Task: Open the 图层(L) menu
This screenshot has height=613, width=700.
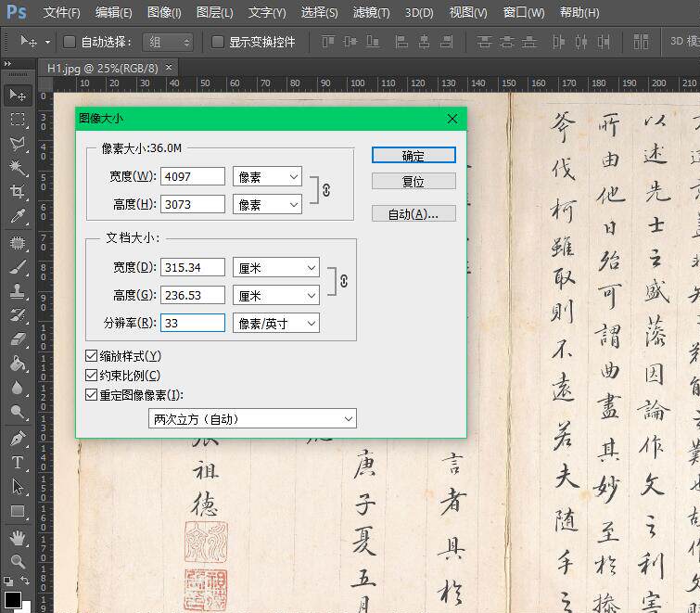Action: click(215, 12)
